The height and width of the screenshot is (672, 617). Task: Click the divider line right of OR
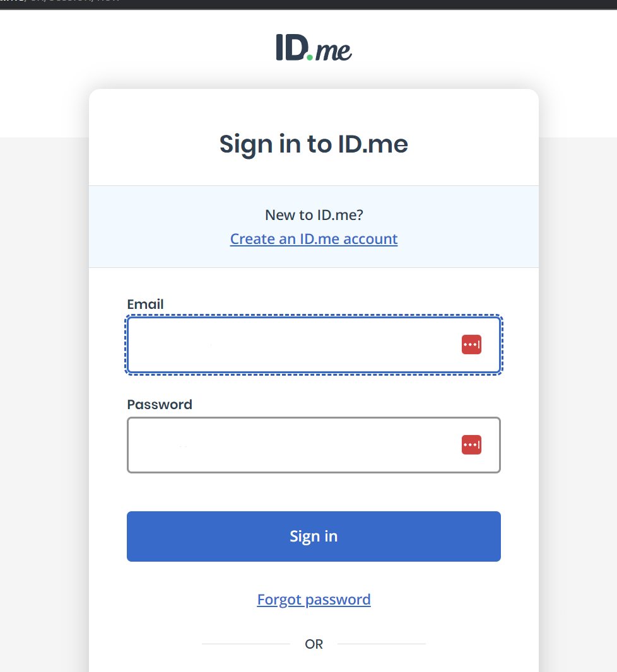pyautogui.click(x=382, y=644)
